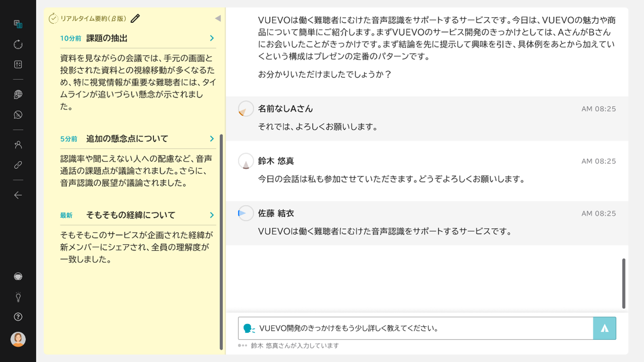Click 名前なしAさん avatar icon

tap(246, 108)
